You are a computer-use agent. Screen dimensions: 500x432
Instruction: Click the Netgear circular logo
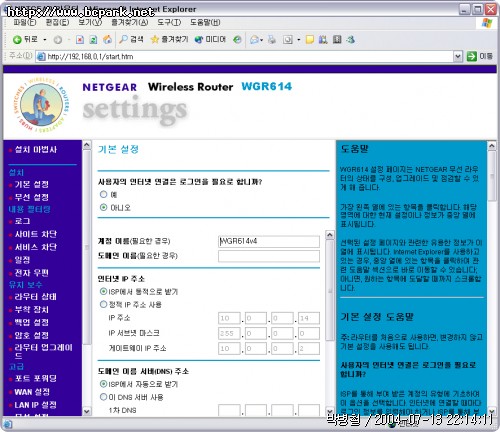click(x=42, y=104)
